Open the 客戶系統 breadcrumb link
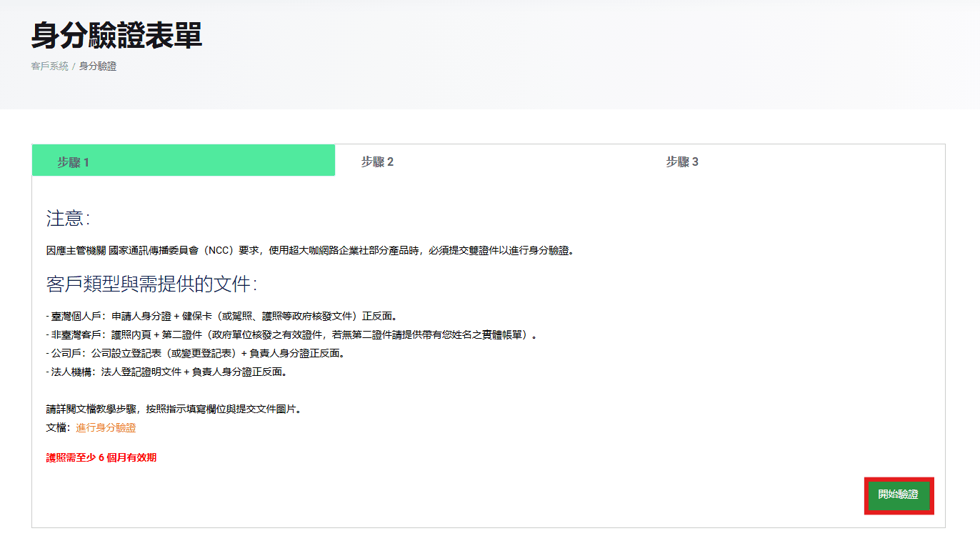Screen dimensions: 980x541 [x=49, y=66]
